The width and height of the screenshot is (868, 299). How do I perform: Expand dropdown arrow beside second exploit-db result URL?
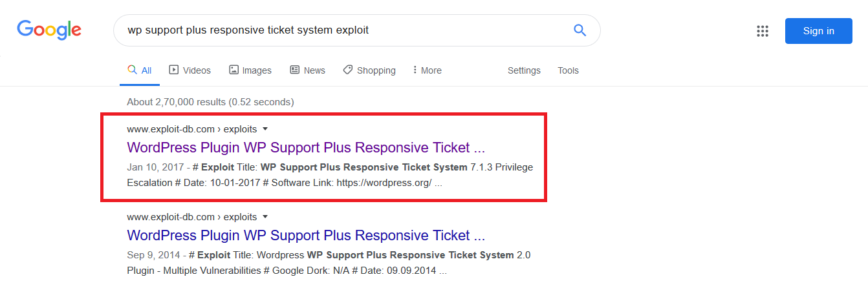tap(265, 217)
